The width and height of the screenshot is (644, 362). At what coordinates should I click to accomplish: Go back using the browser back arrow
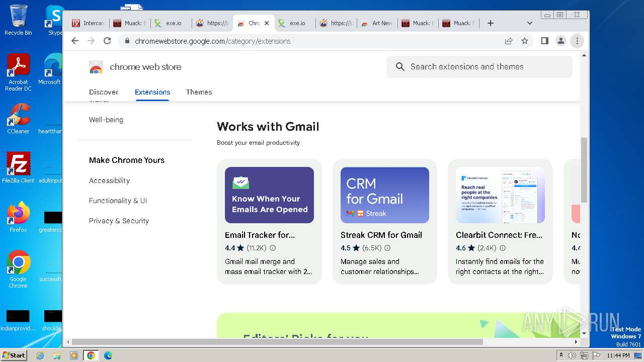(75, 41)
